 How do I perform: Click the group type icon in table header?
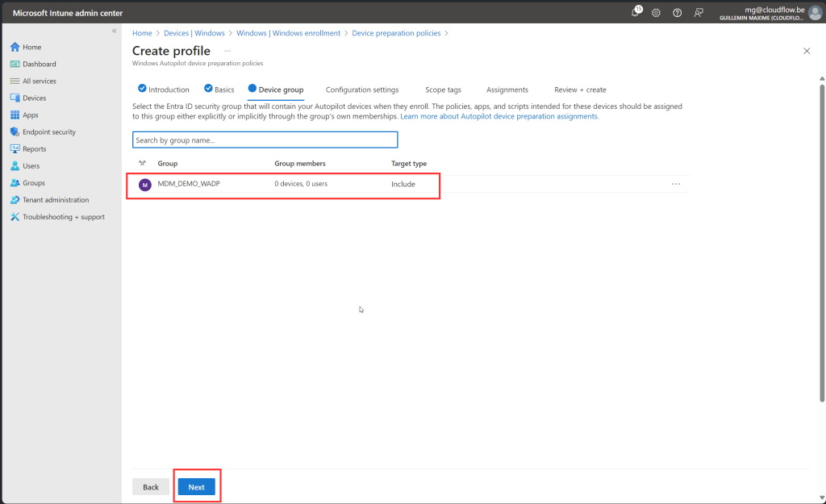click(x=142, y=163)
